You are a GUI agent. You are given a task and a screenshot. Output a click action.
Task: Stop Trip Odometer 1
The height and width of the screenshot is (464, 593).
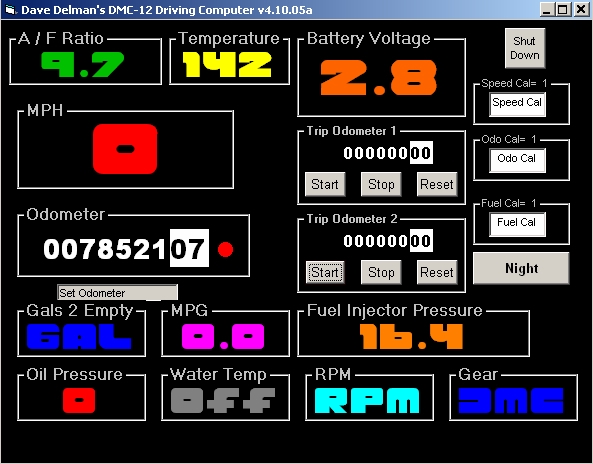pos(381,184)
